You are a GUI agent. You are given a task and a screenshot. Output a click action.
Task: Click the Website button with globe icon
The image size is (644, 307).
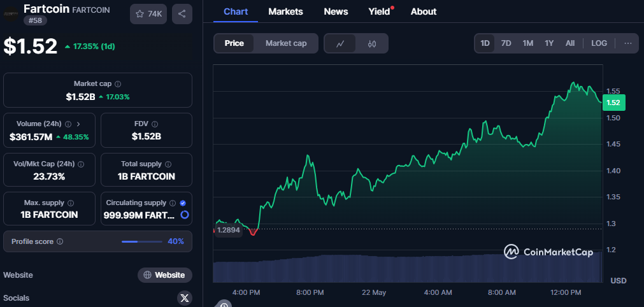coord(165,275)
